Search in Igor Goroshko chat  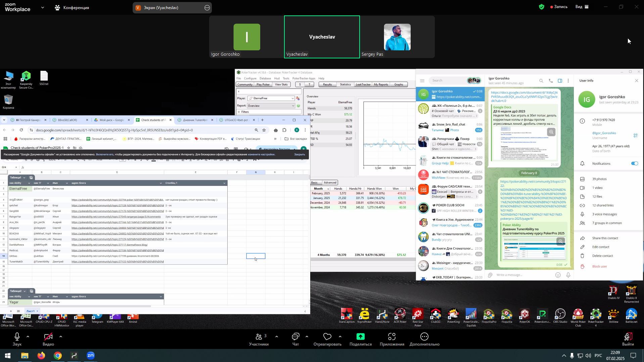pyautogui.click(x=541, y=81)
